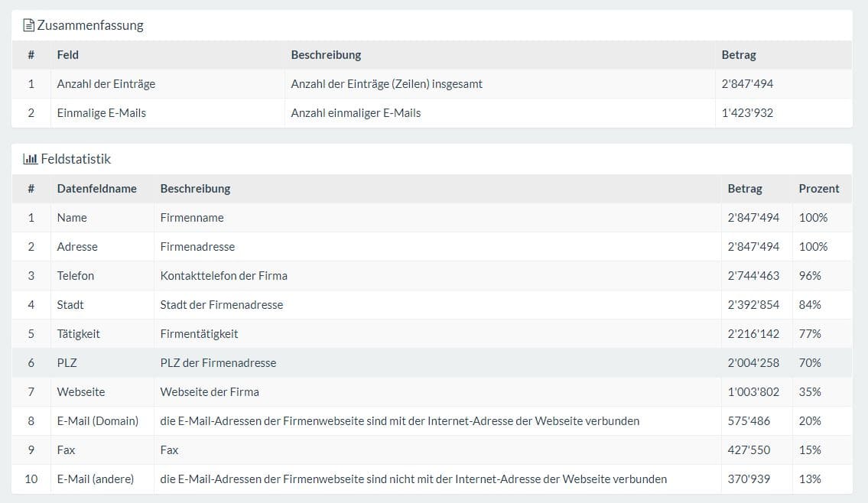The width and height of the screenshot is (868, 503).
Task: Click the Fax field name cell
Action: [66, 449]
